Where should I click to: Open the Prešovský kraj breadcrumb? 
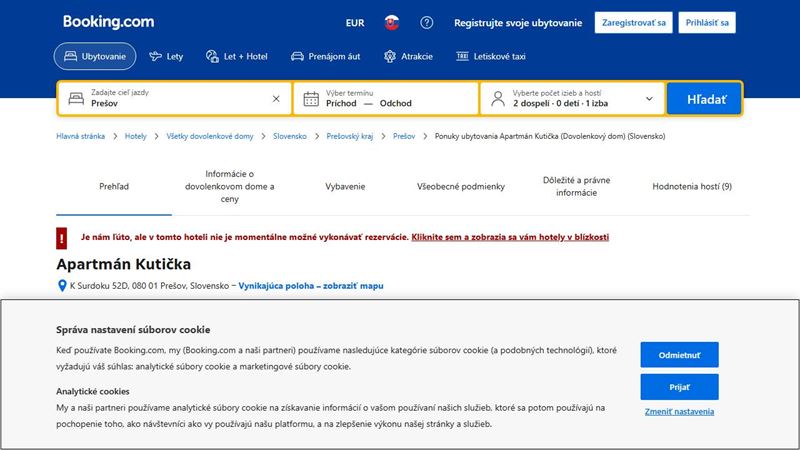point(350,136)
